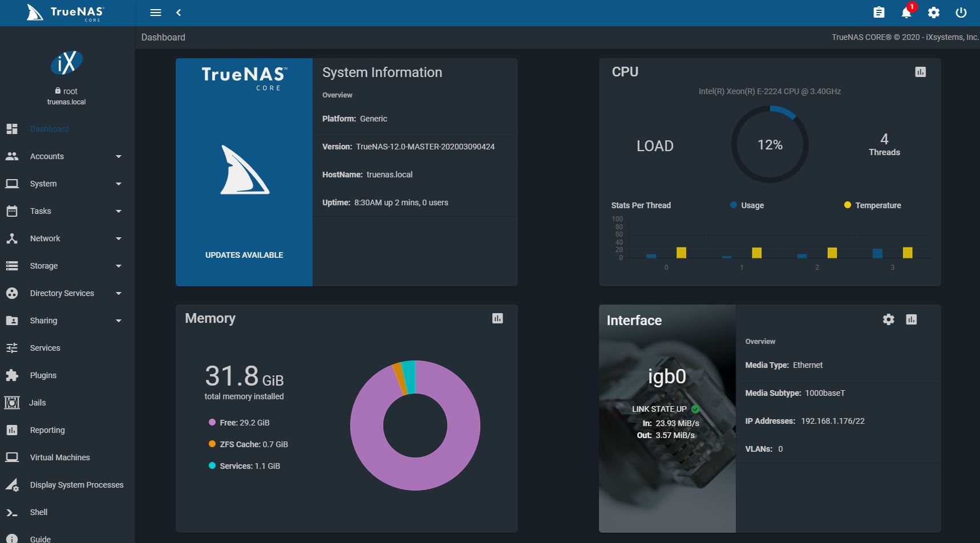Expand the Storage menu arrow
Viewport: 980px width, 543px height.
coord(119,266)
